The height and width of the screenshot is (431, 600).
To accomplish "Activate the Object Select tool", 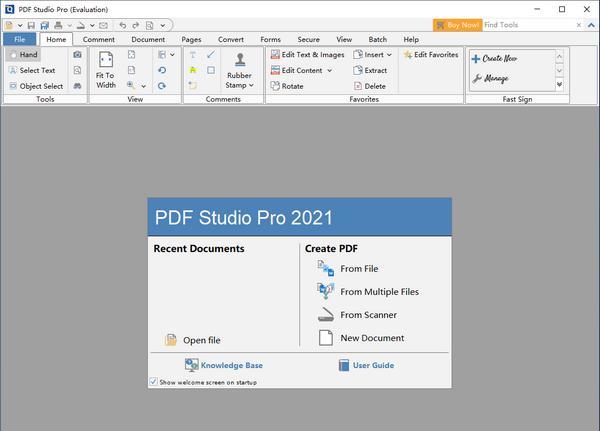I will point(36,86).
